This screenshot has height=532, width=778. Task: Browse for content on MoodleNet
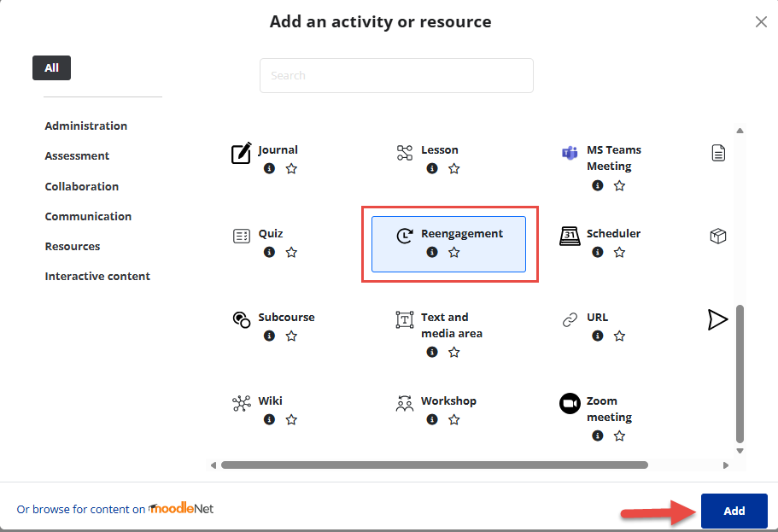click(115, 509)
